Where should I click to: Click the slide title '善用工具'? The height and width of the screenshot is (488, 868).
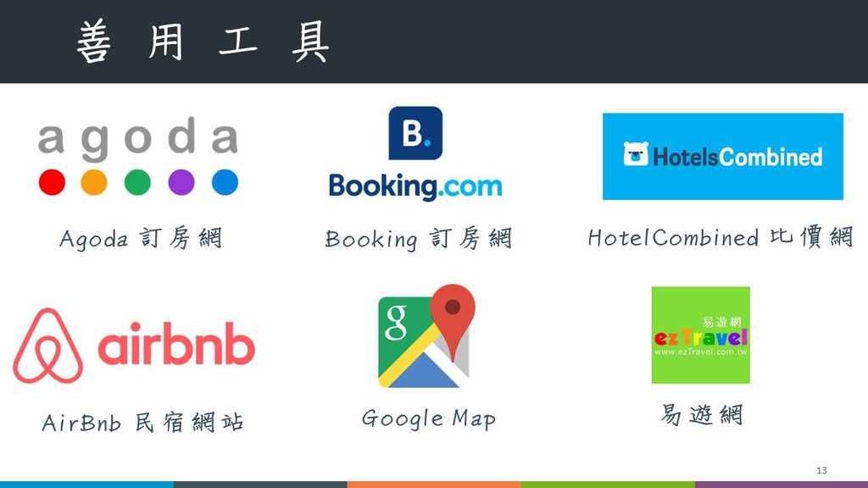coord(203,42)
